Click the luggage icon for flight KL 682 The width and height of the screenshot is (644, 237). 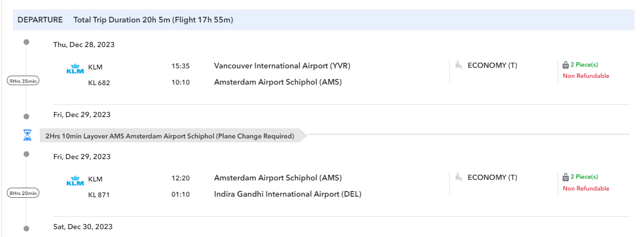[x=565, y=65]
